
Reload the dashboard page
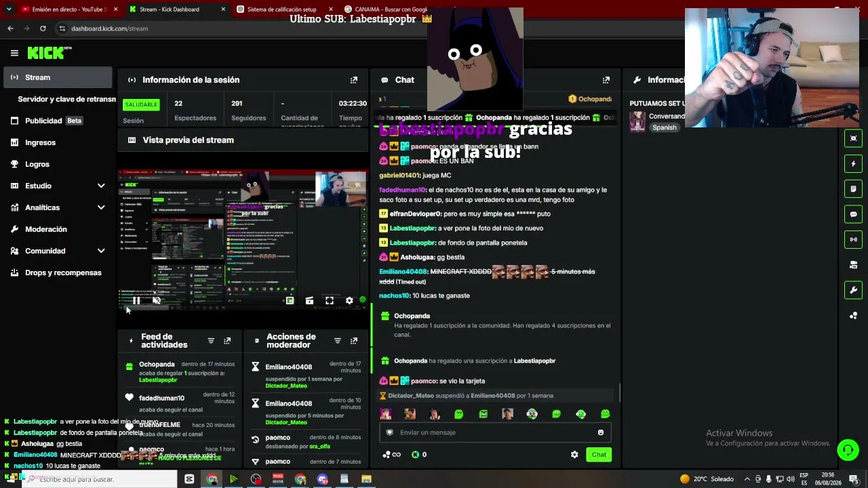(43, 28)
